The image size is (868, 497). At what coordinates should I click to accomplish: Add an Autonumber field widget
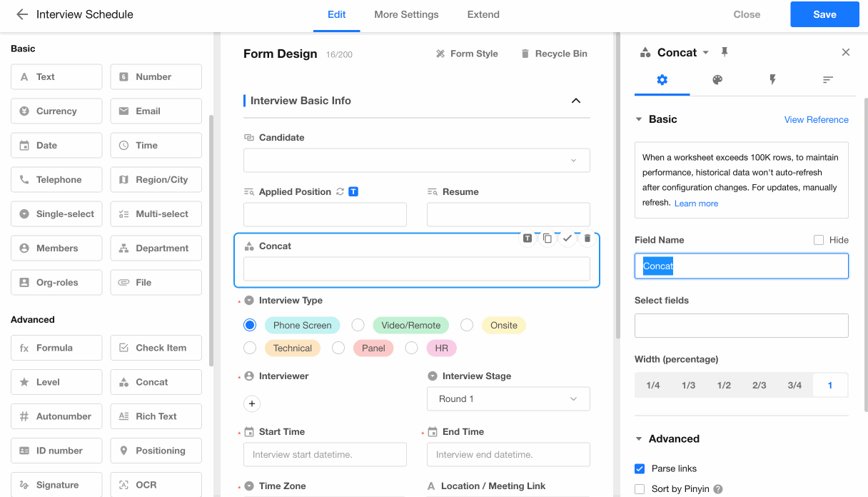56,416
